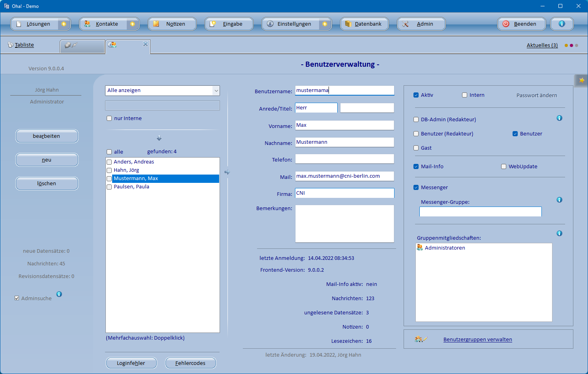Switch to the Tabliste tab
Image resolution: width=588 pixels, height=374 pixels.
(24, 45)
